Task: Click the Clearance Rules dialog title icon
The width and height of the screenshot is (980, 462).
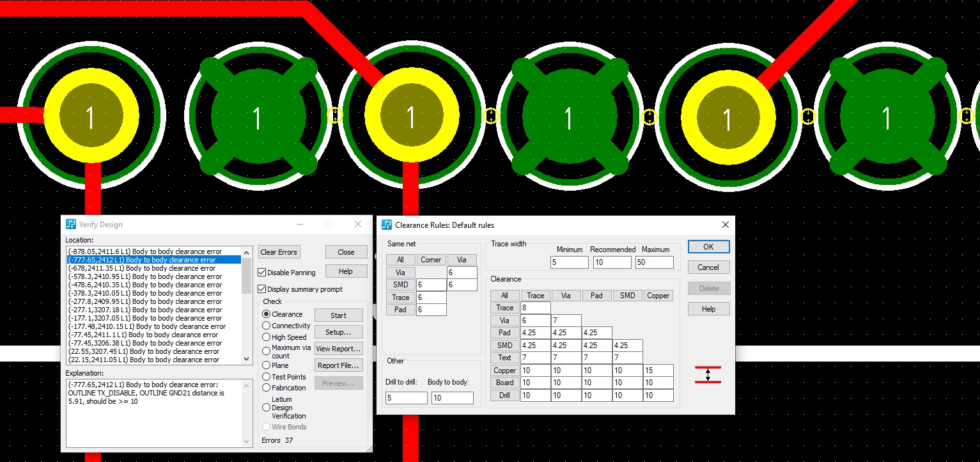Action: tap(386, 225)
